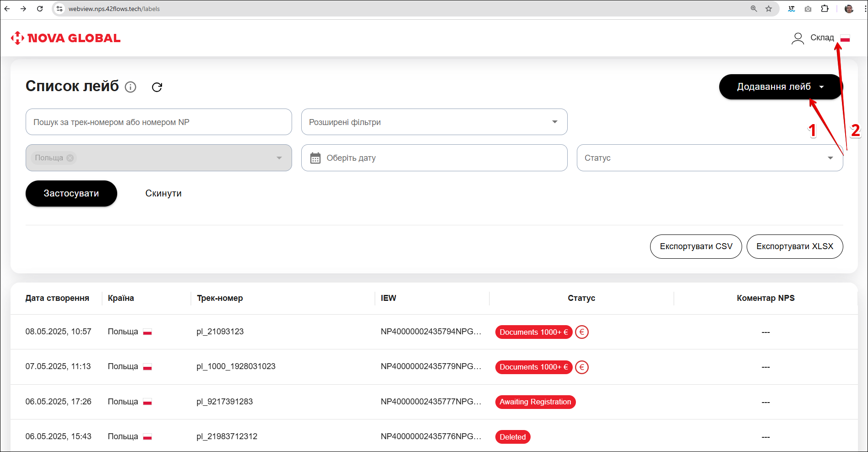The height and width of the screenshot is (452, 868).
Task: Click the Awaiting Registration status badge
Action: (535, 402)
